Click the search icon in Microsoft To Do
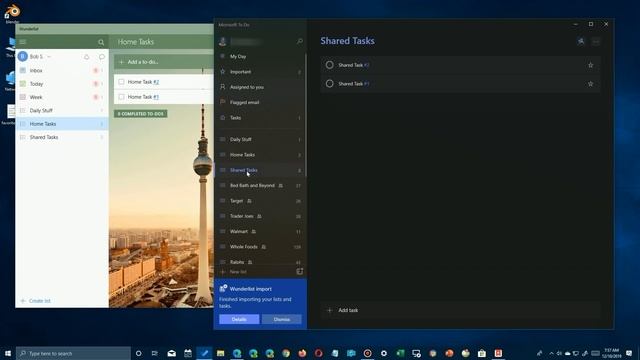Screen dimensions: 640x360 [x=300, y=41]
